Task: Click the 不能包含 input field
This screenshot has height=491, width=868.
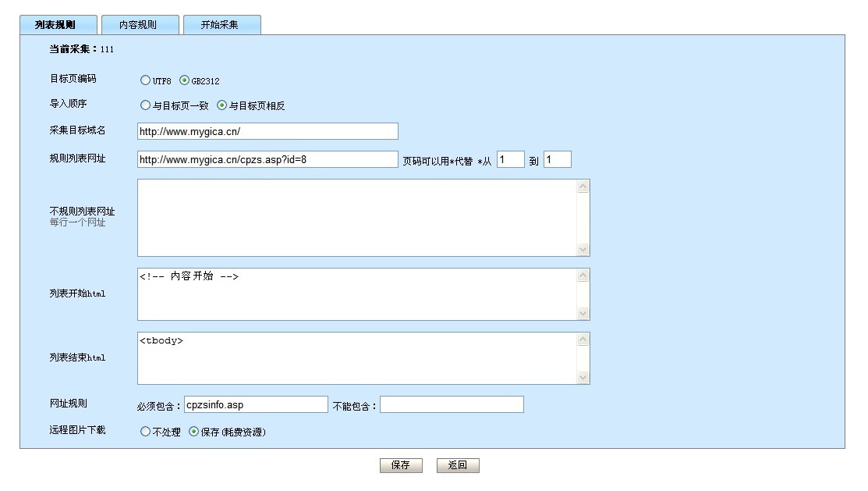Action: coord(452,405)
